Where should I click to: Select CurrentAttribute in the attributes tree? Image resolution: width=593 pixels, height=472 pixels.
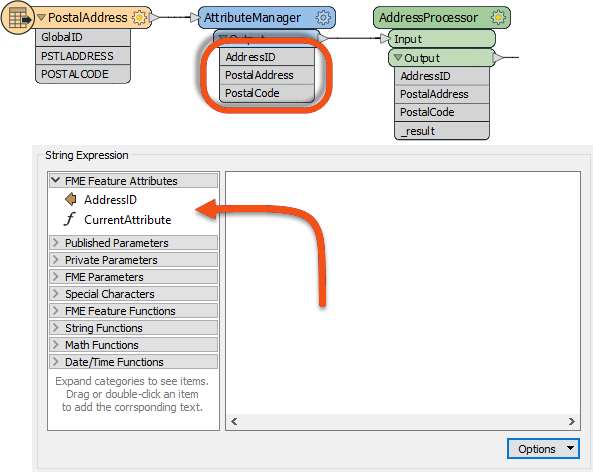[x=127, y=220]
